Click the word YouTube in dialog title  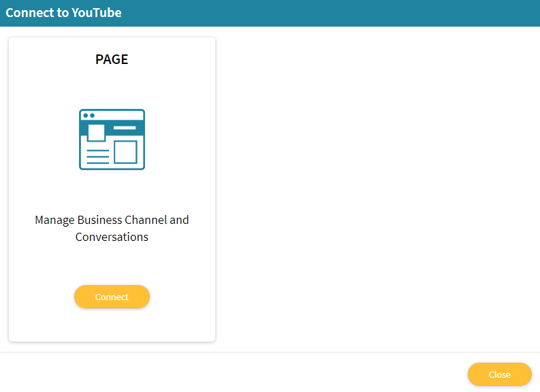click(x=97, y=13)
